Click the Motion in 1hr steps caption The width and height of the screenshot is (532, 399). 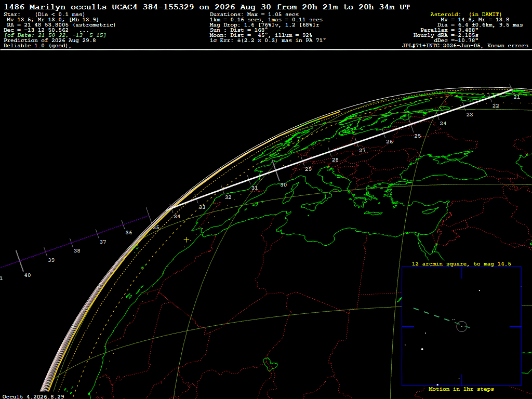coord(461,389)
